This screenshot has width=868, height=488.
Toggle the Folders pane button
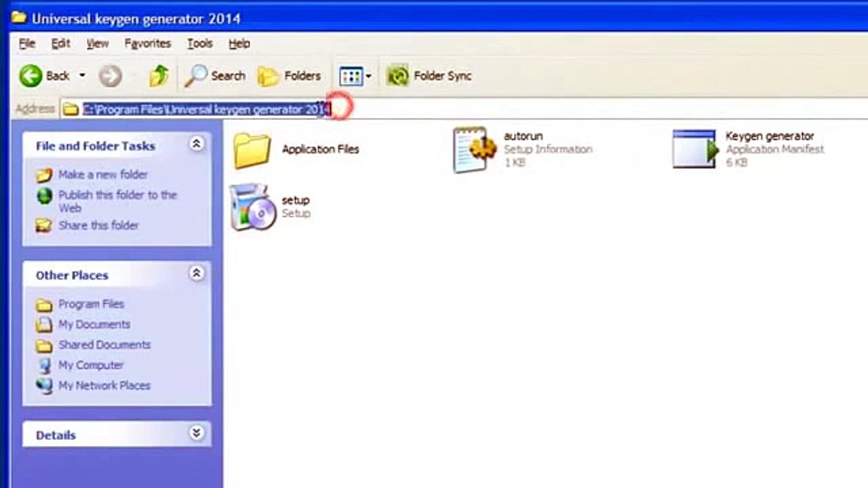coord(290,76)
